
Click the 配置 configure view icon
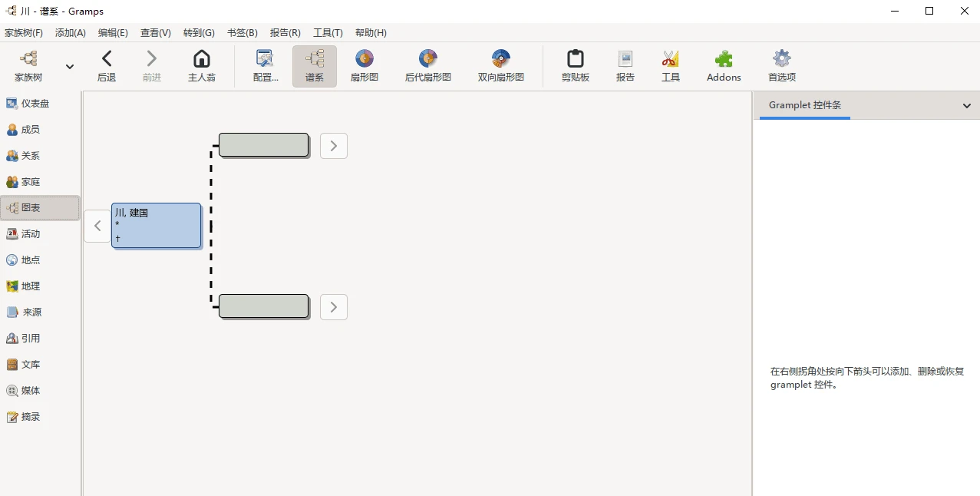tap(266, 65)
